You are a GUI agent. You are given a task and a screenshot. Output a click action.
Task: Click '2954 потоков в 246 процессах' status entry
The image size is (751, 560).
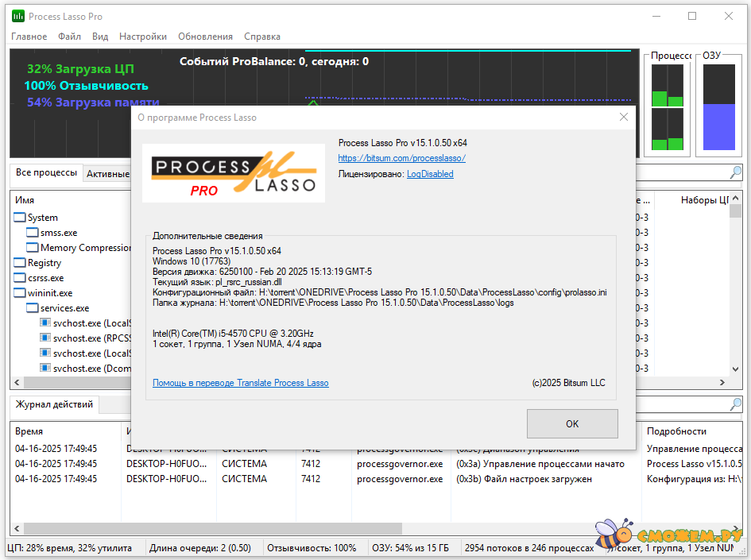click(x=529, y=548)
